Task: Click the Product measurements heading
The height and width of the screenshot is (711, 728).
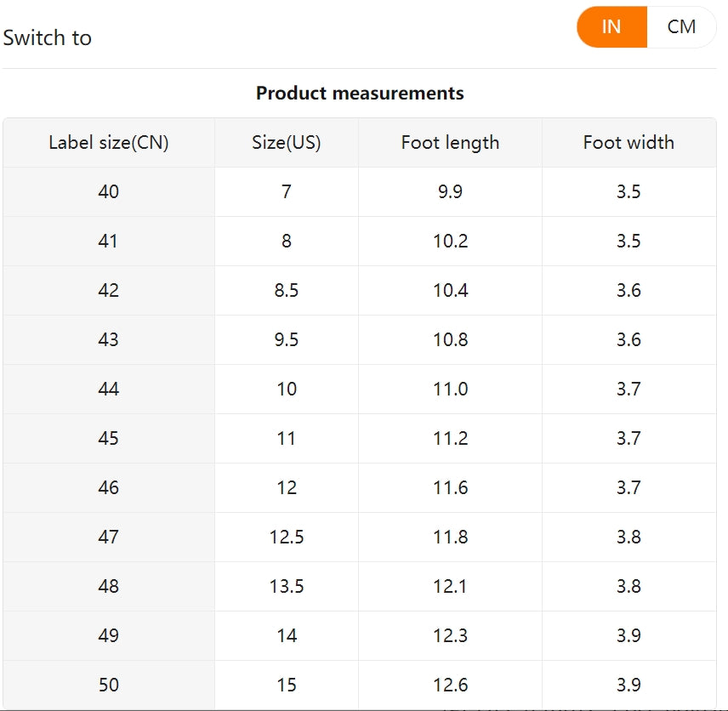Action: click(360, 93)
